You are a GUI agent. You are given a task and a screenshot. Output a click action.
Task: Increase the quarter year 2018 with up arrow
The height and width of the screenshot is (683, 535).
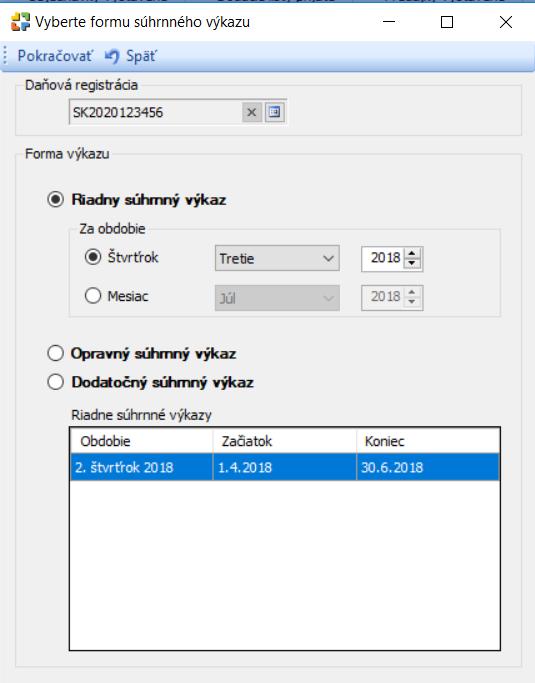(412, 254)
